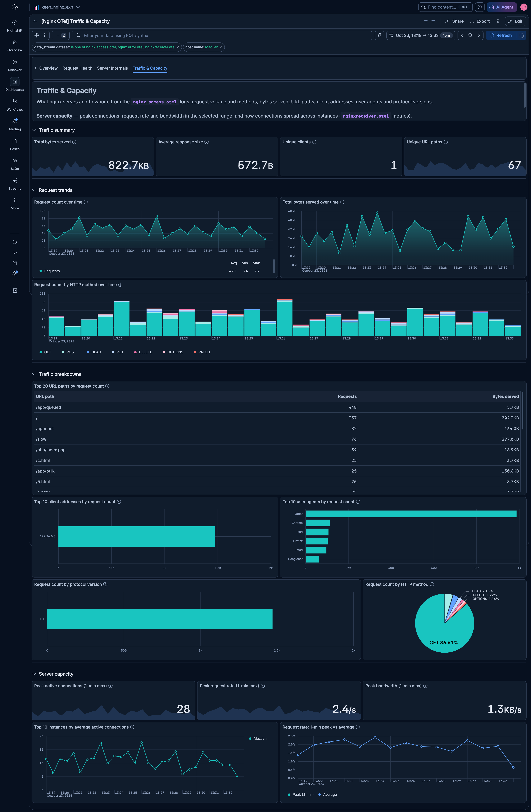Toggle the POST legend series

pos(69,352)
